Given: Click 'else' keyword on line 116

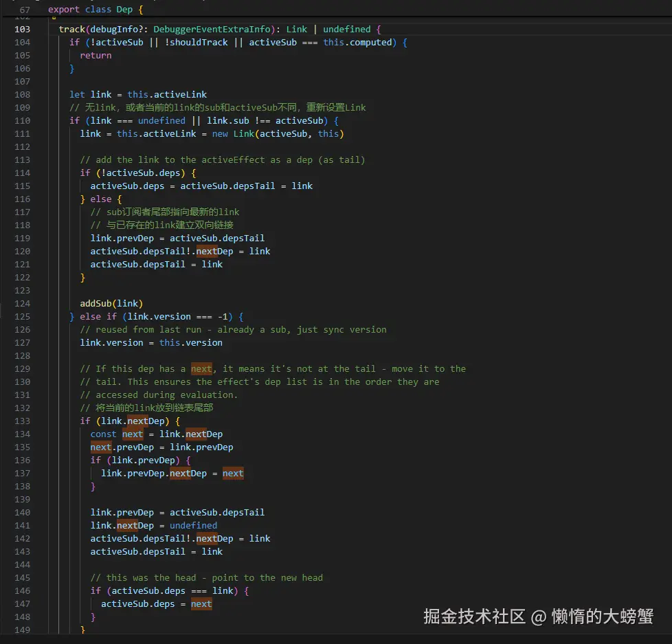Looking at the screenshot, I should point(101,199).
